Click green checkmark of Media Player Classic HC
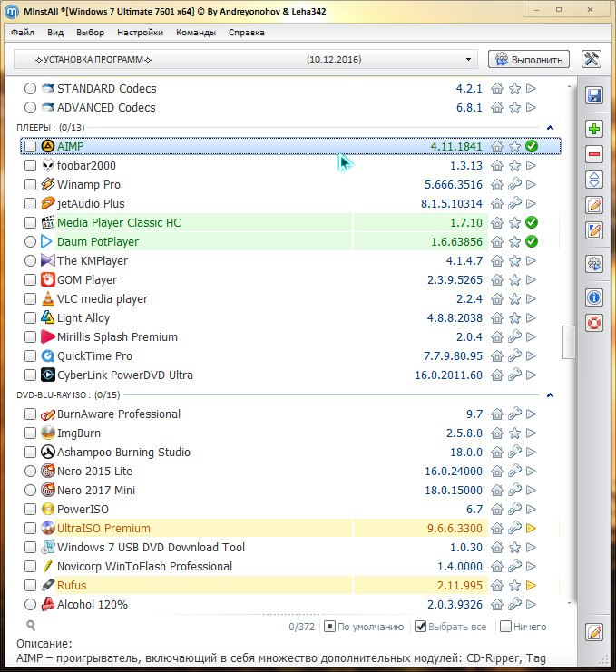The image size is (616, 672). click(532, 222)
